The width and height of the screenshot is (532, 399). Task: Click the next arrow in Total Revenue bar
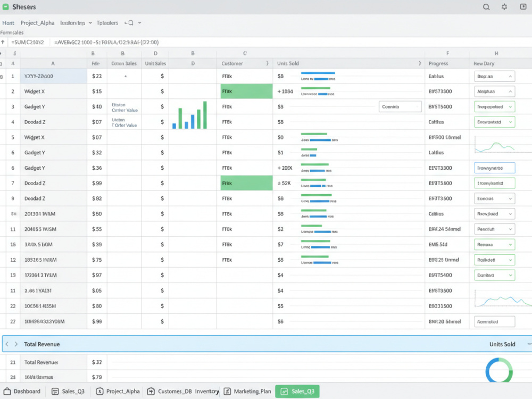click(x=16, y=344)
